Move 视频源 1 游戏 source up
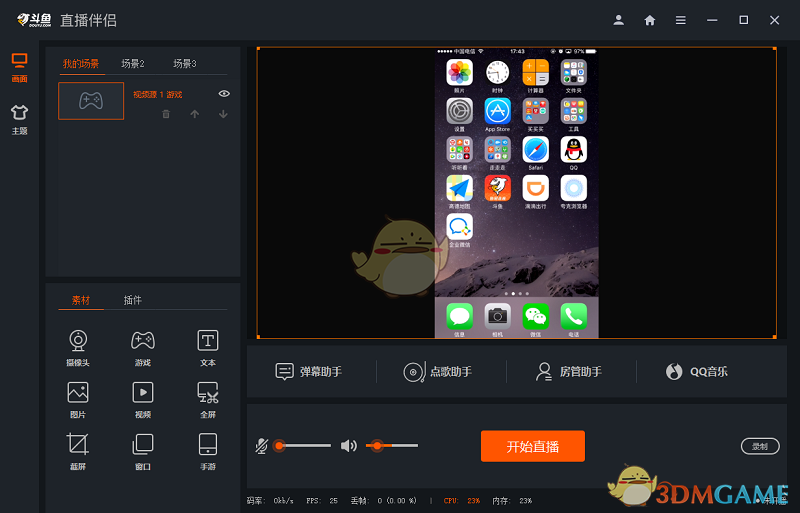The height and width of the screenshot is (513, 800). click(x=194, y=114)
